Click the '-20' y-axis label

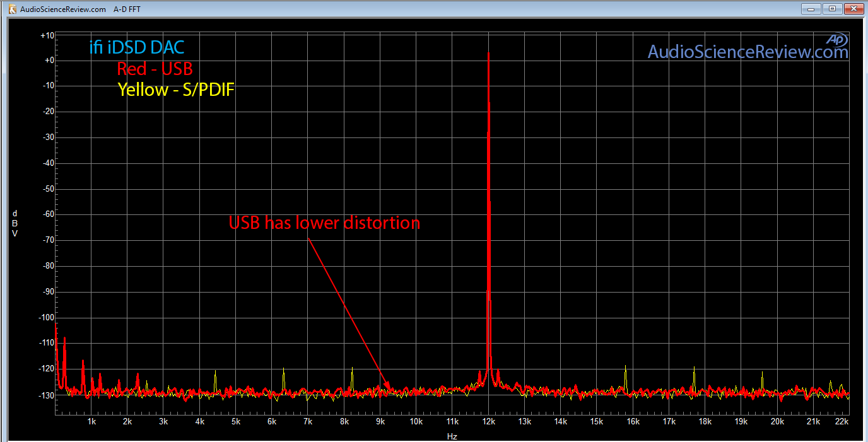point(47,112)
